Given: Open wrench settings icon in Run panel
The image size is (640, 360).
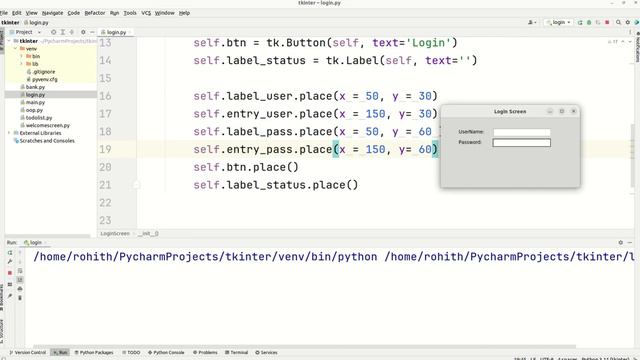Looking at the screenshot, I should pos(10,262).
